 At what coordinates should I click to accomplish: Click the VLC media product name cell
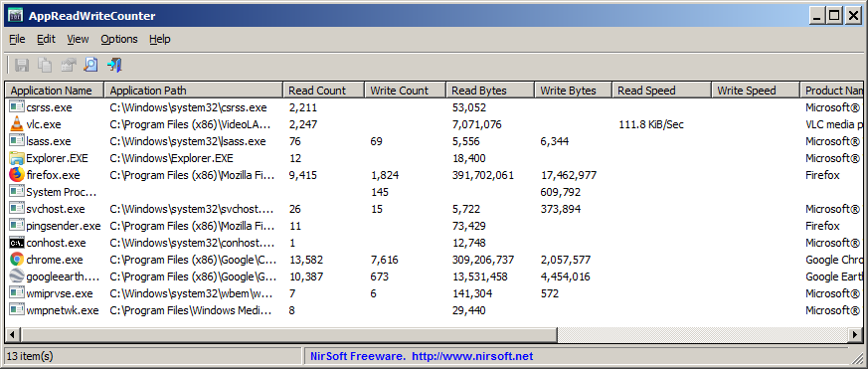tap(833, 124)
